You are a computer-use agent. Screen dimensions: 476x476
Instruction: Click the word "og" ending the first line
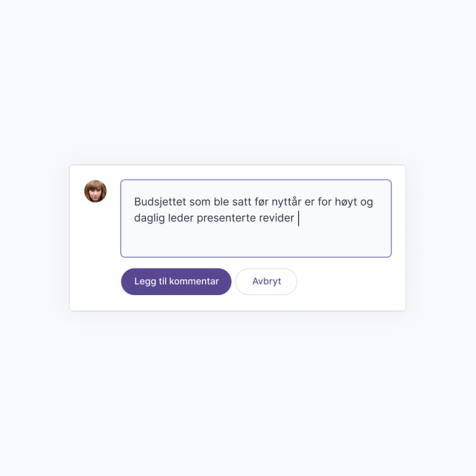click(x=366, y=202)
